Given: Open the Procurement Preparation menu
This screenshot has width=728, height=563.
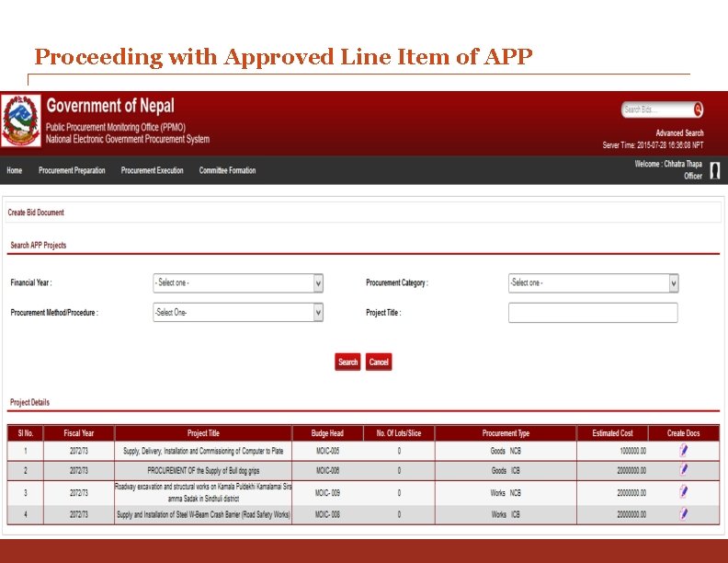Looking at the screenshot, I should point(72,170).
